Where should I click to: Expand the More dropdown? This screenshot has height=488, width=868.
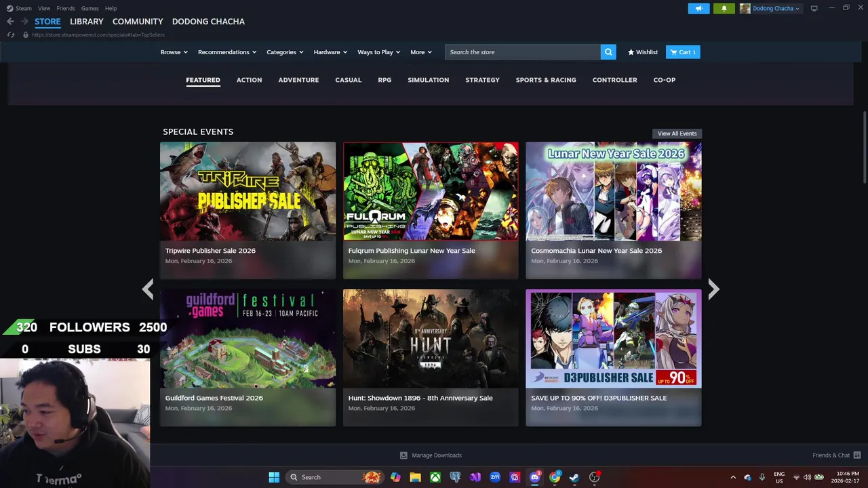click(421, 52)
